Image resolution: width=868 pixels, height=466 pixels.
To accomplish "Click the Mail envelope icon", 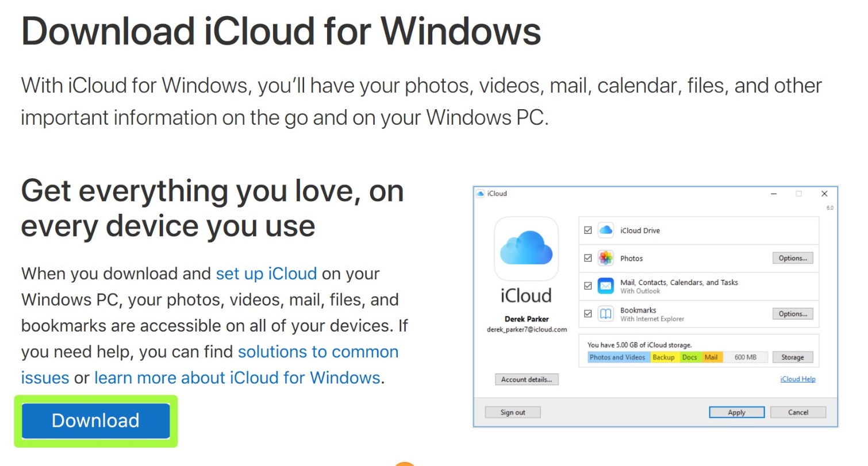I will click(606, 286).
